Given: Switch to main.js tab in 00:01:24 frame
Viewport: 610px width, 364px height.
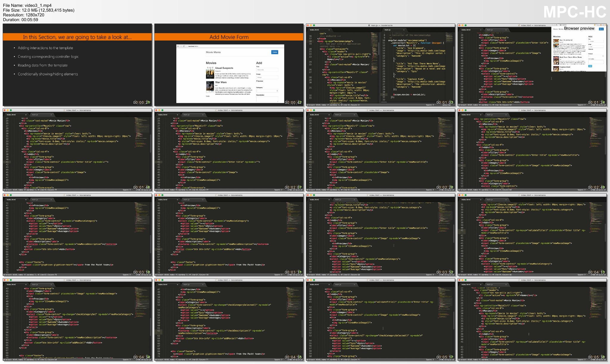Looking at the screenshot, I should [x=490, y=30].
